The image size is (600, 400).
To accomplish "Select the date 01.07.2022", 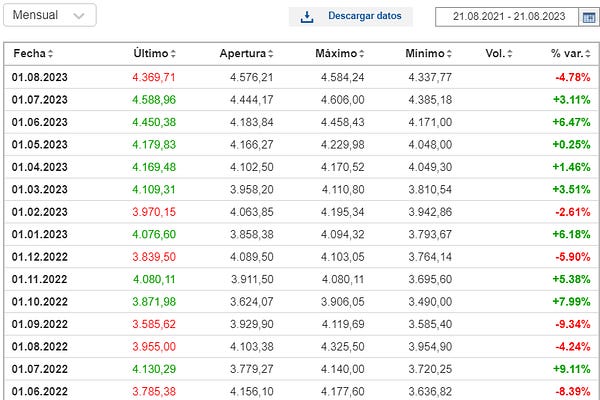I will coord(39,369).
